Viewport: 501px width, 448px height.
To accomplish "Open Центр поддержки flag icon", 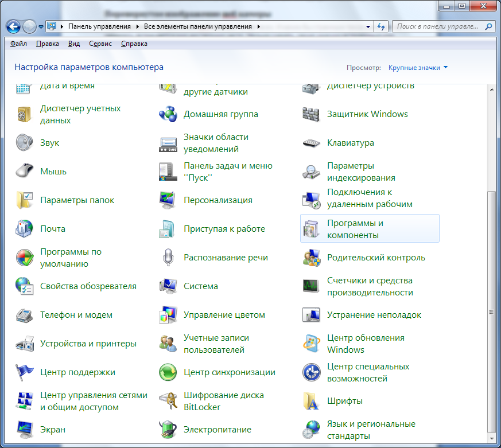I will (24, 372).
